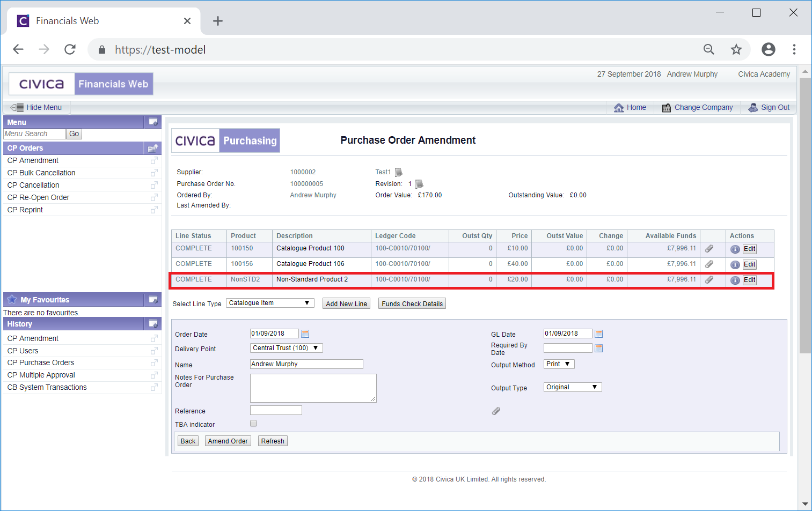Open CP Multiple Approval from History
The height and width of the screenshot is (511, 812).
coord(41,375)
